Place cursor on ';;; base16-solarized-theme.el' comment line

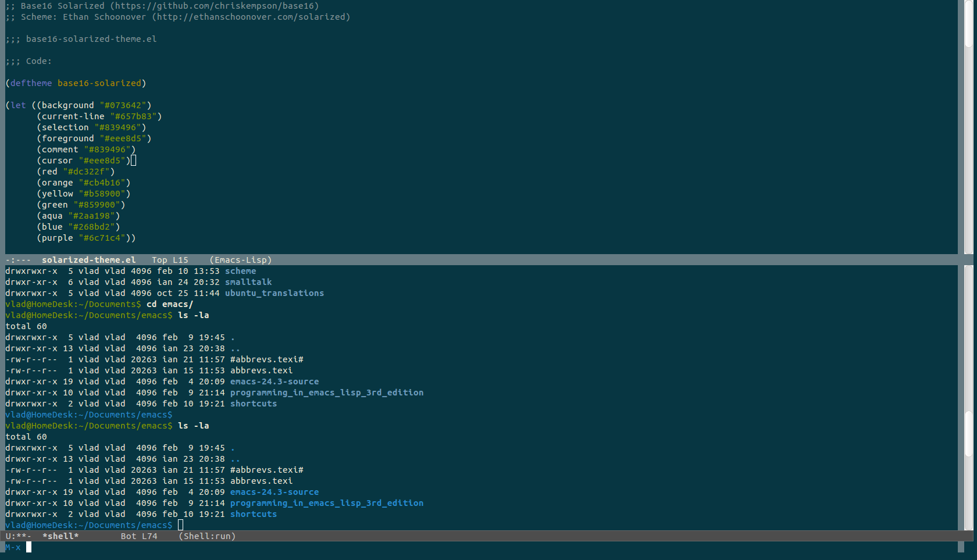click(x=81, y=39)
